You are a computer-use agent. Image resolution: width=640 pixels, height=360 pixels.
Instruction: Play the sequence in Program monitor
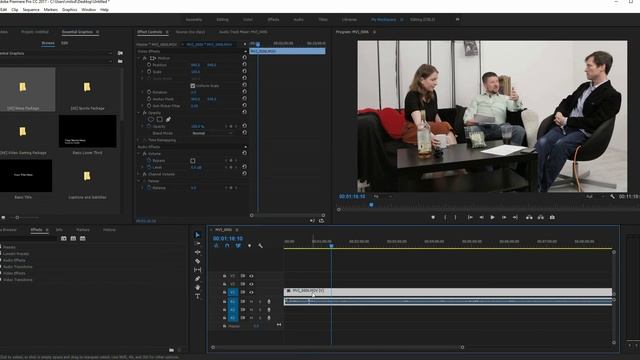(x=493, y=218)
